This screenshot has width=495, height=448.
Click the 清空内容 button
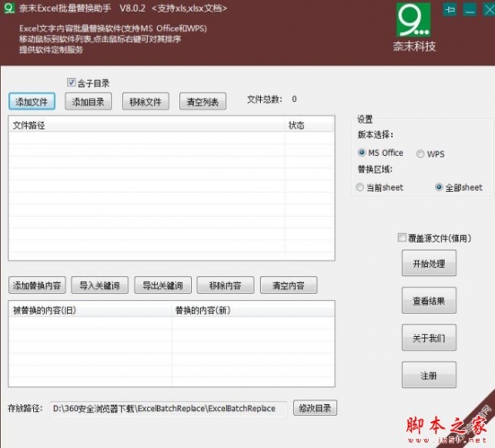pos(289,285)
